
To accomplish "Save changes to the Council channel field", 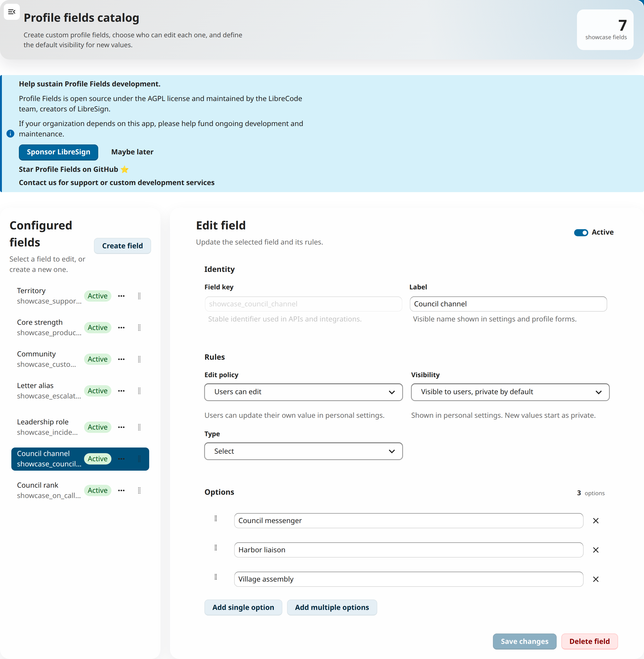I will [x=524, y=642].
